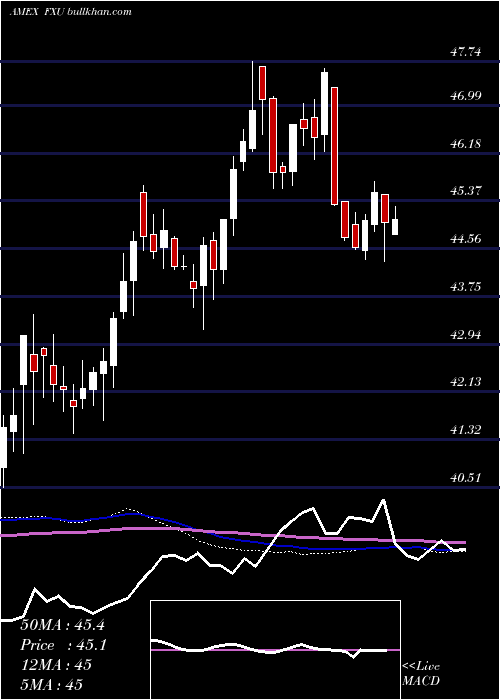
Task: Select the 46.18 price axis label
Action: [x=466, y=144]
